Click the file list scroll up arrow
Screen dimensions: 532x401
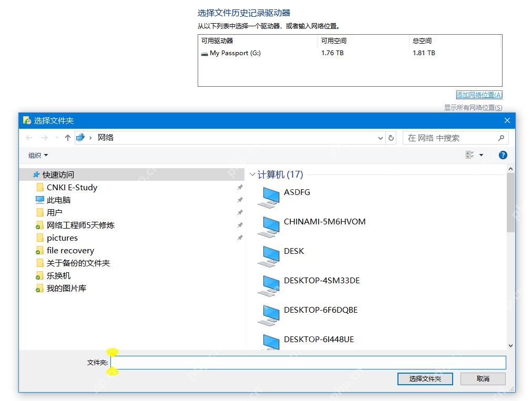click(510, 169)
